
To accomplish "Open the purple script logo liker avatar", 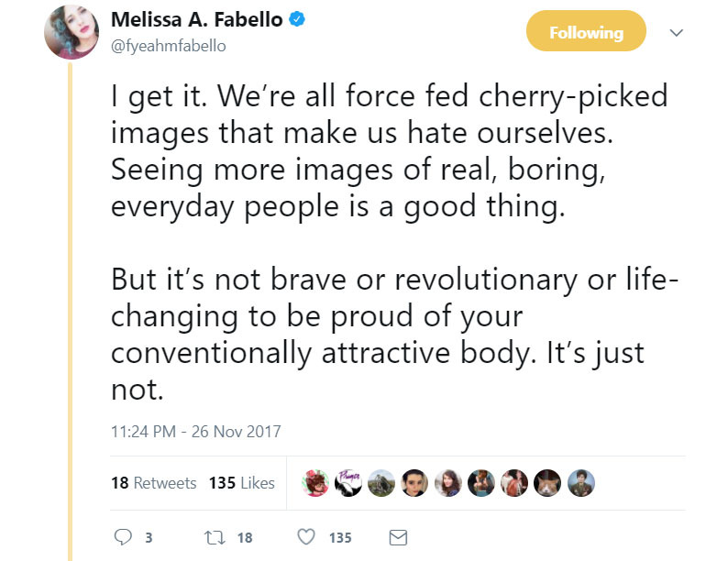I will tap(347, 482).
